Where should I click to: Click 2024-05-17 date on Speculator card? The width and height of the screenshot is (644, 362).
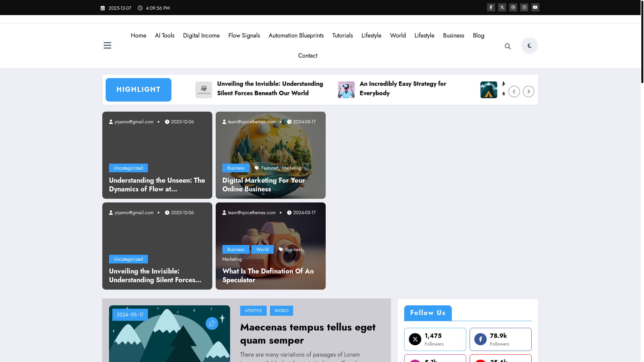click(x=304, y=213)
